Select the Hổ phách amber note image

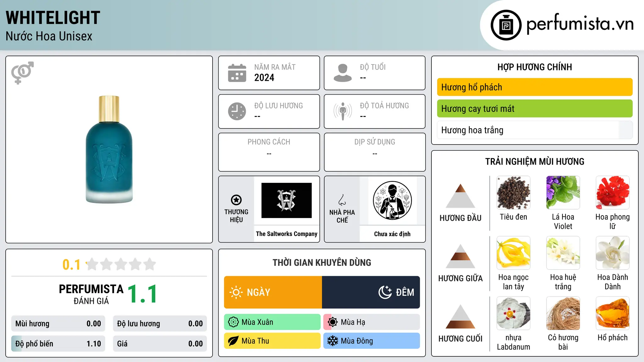click(613, 313)
